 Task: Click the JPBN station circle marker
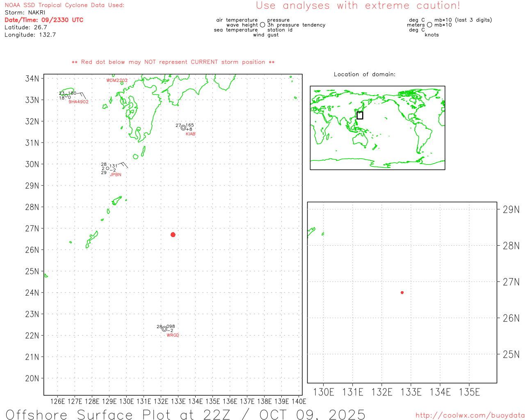(107, 168)
